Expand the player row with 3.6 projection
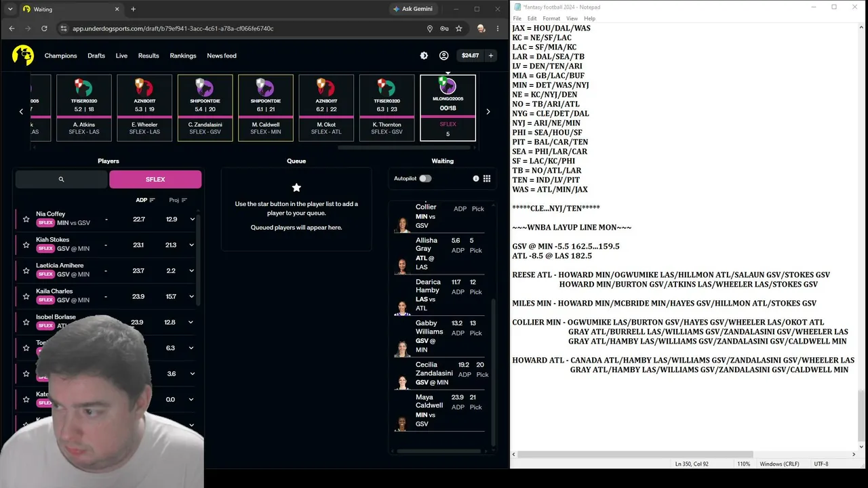 [x=191, y=373]
